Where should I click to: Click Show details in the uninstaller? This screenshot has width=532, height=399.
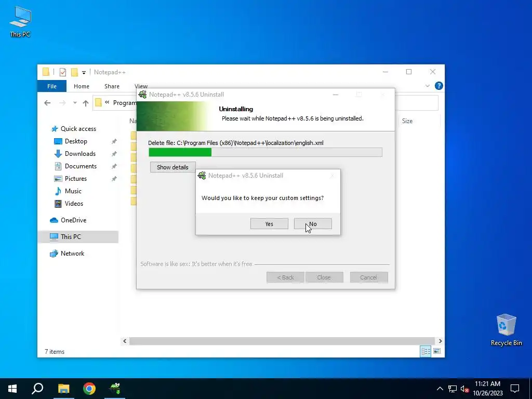pos(172,167)
